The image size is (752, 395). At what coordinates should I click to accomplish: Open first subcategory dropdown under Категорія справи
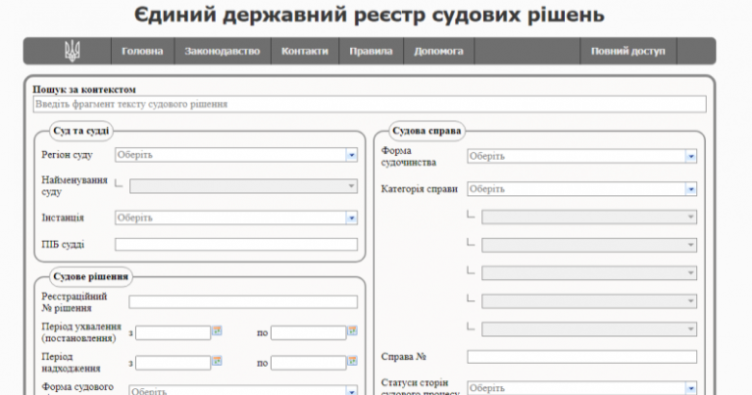click(x=589, y=217)
